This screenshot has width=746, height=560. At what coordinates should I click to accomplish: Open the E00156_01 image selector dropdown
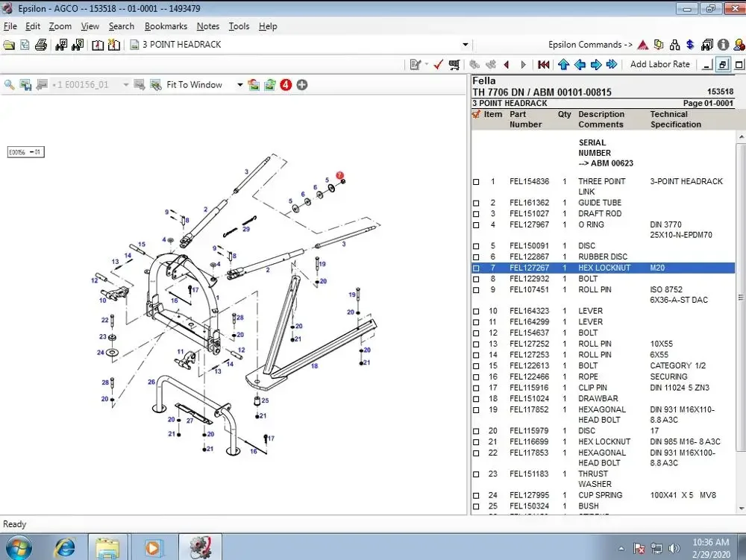pyautogui.click(x=125, y=85)
